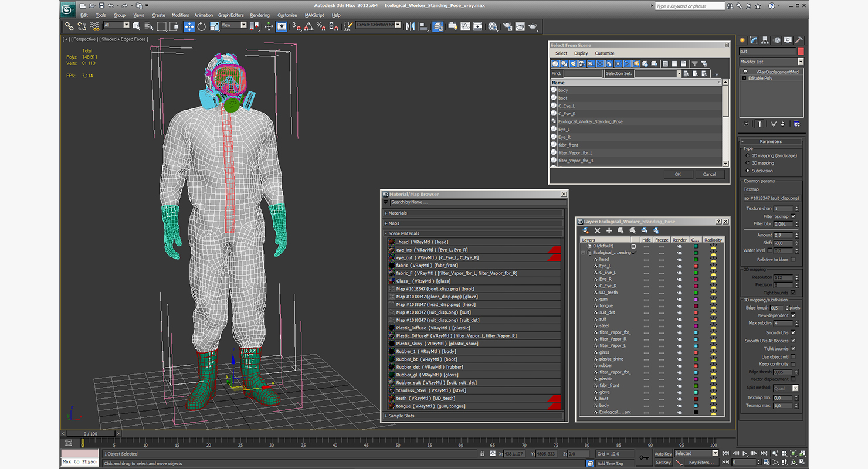The height and width of the screenshot is (469, 868).
Task: Click the Mirror tool in main toolbar
Action: coord(410,26)
